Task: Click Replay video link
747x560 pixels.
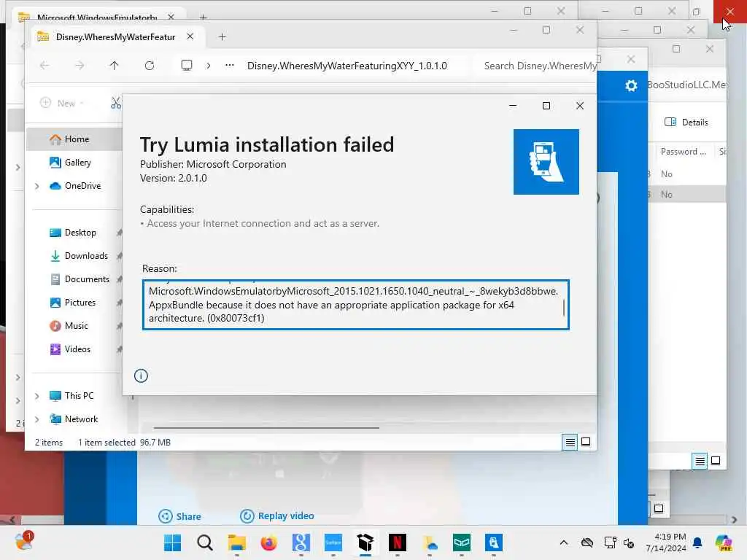Action: (276, 516)
